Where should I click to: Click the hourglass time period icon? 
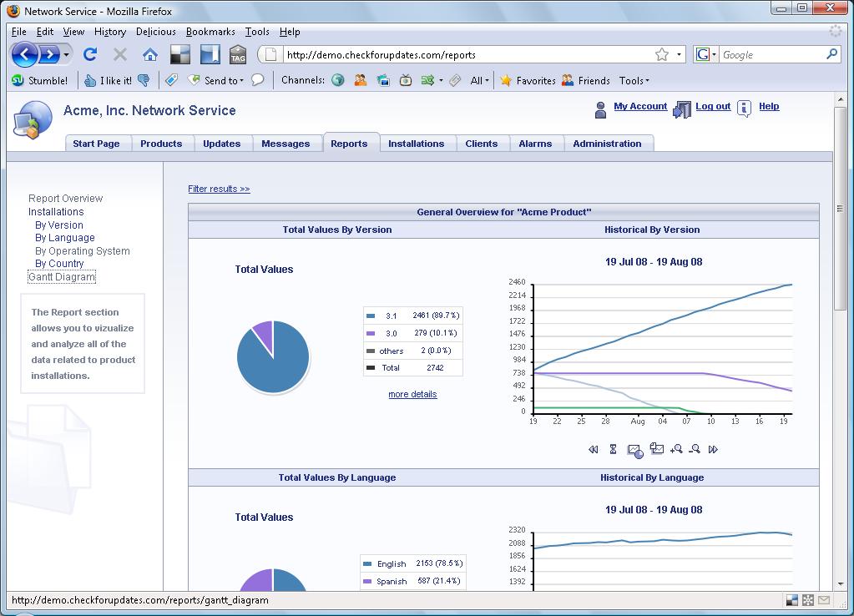tap(613, 449)
